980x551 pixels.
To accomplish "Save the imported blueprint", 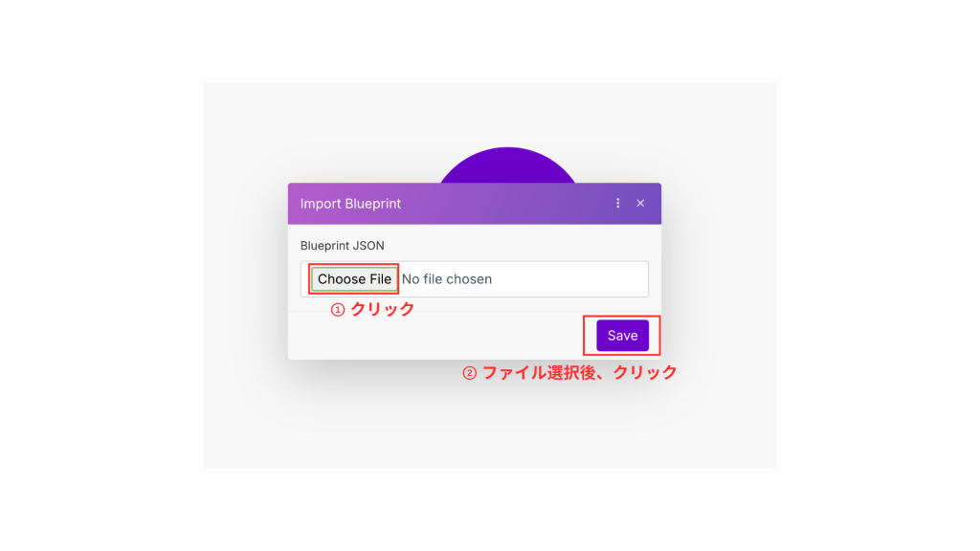I will [x=622, y=336].
